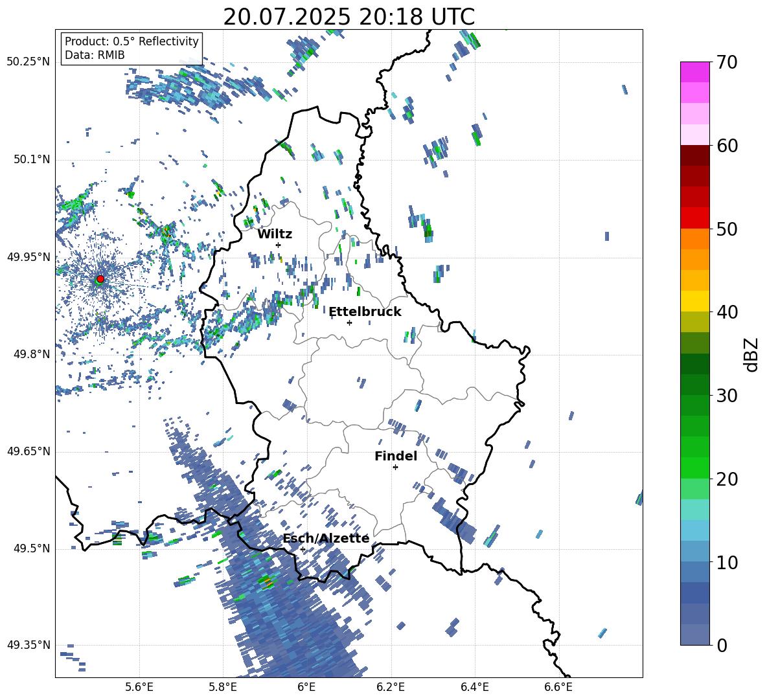Click the dBZ colorbar axis label
The width and height of the screenshot is (767, 700).
pos(752,354)
